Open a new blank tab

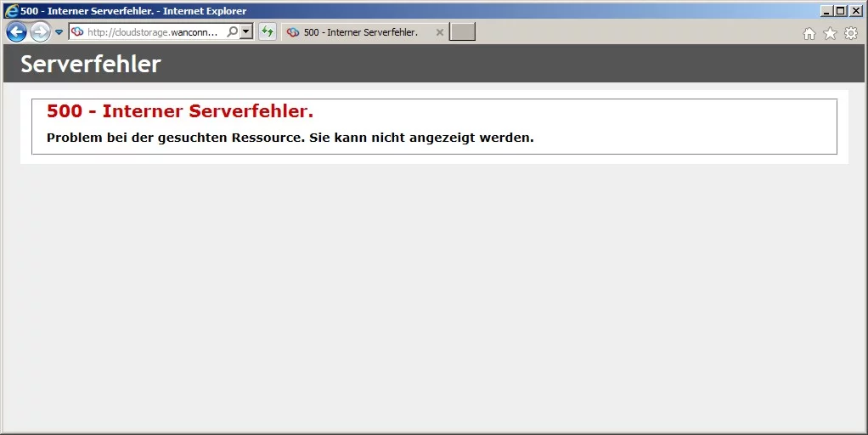462,32
